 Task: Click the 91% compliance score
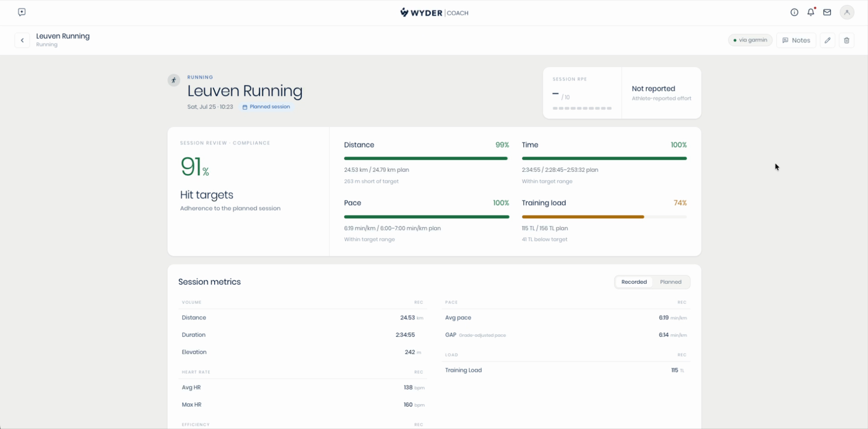[x=195, y=166]
